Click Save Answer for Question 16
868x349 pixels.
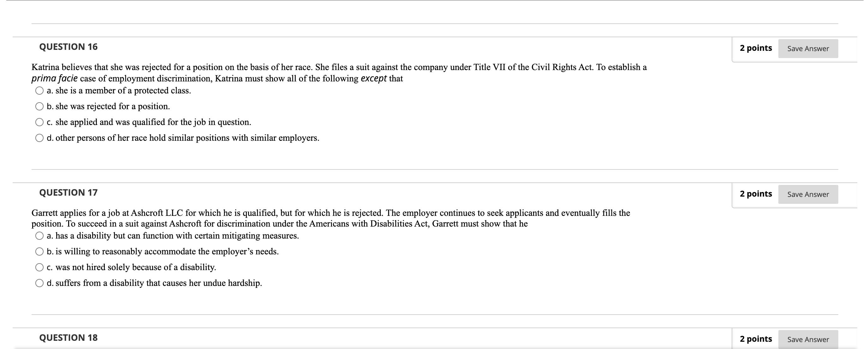(808, 49)
